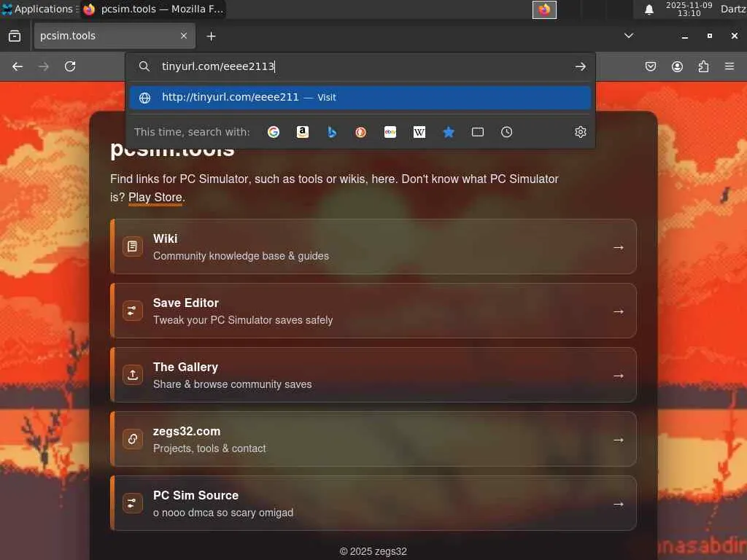Search with Wikipedia icon

point(419,132)
